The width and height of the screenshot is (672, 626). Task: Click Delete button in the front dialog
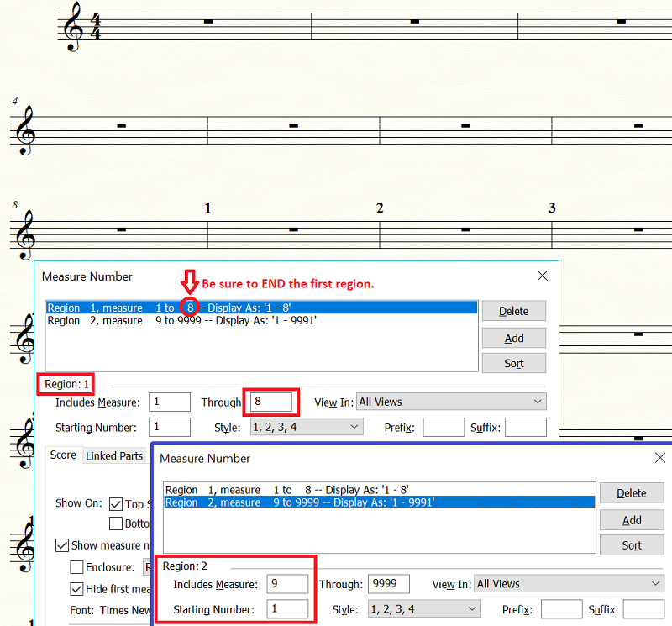(x=632, y=493)
